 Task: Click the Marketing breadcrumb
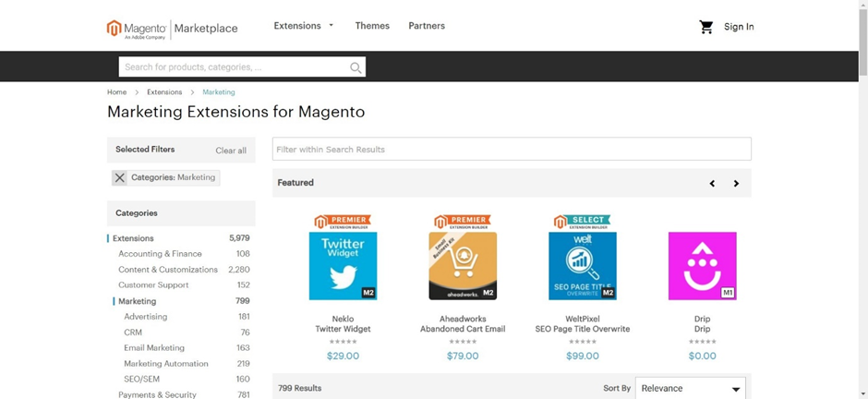(x=219, y=92)
